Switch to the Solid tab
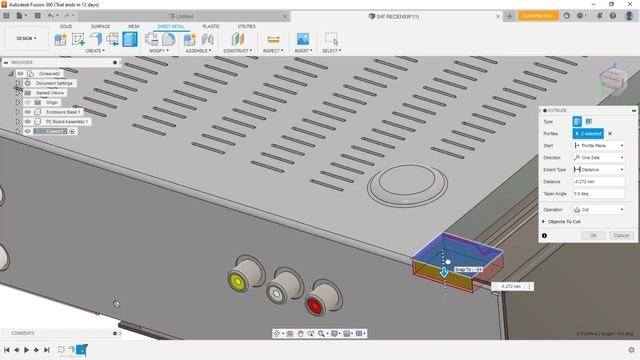 66,26
